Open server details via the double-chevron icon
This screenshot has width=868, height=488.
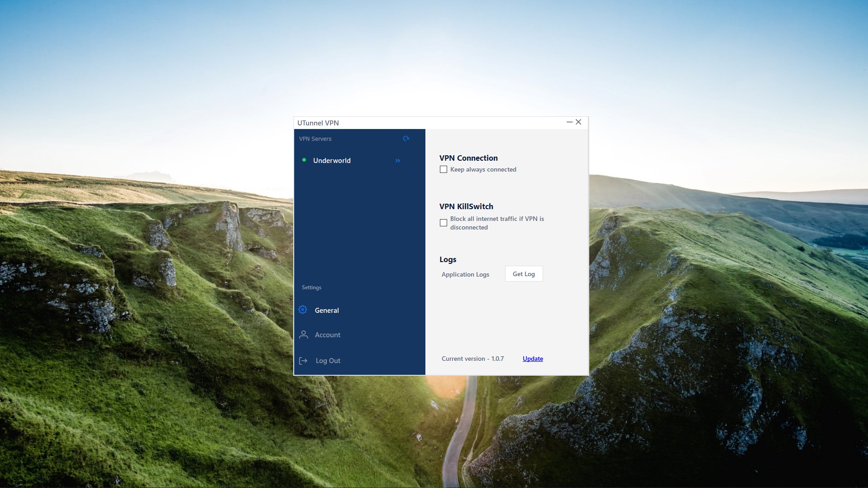[x=398, y=161]
